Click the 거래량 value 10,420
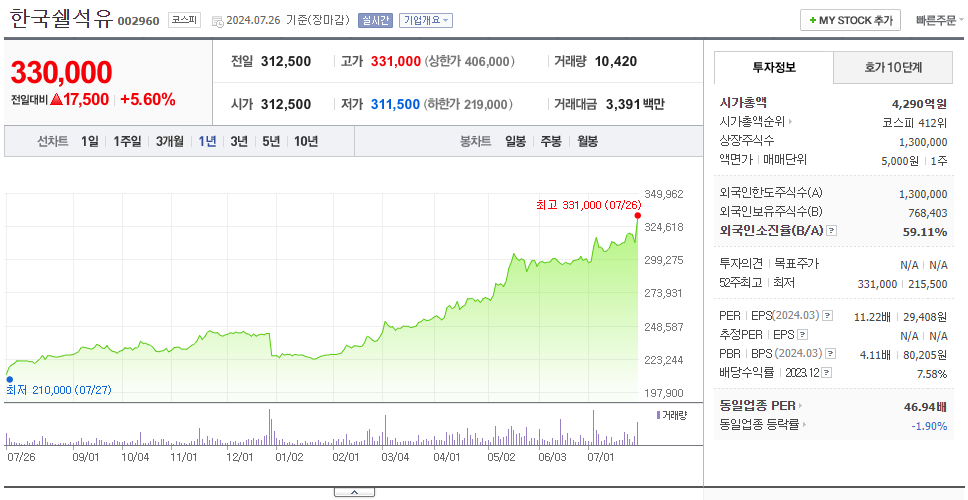Screen dimensions: 968x500 [x=616, y=62]
